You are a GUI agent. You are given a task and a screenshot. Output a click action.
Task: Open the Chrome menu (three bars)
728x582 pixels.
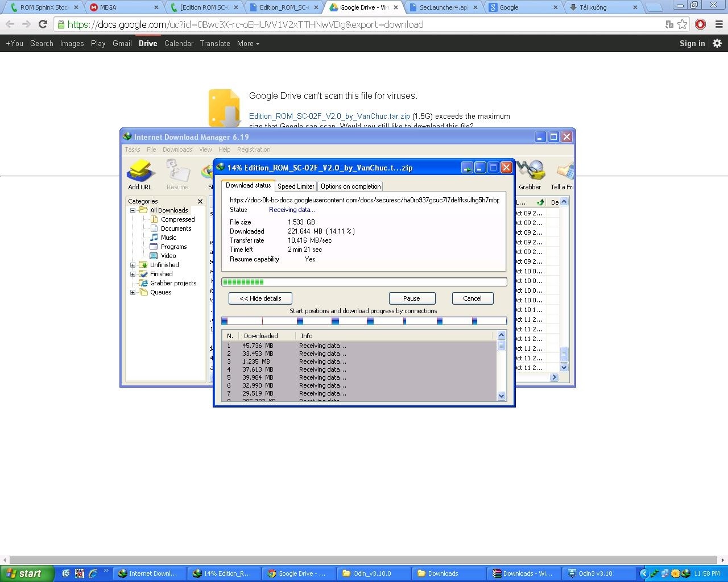[x=719, y=24]
